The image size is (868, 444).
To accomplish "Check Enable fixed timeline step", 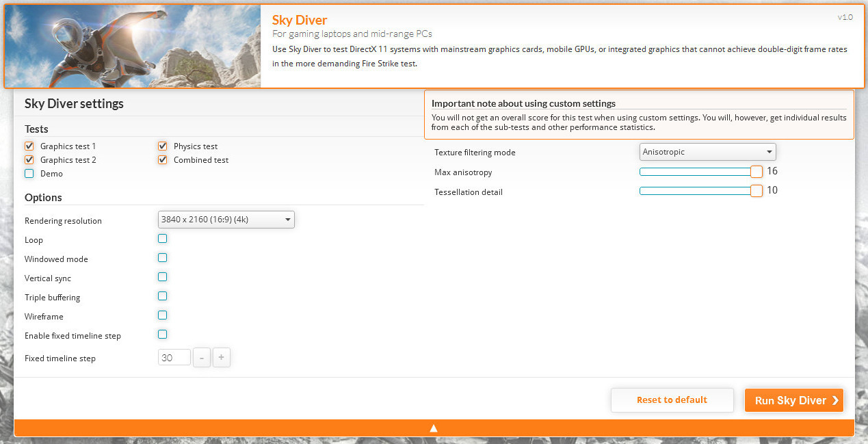I will click(163, 335).
